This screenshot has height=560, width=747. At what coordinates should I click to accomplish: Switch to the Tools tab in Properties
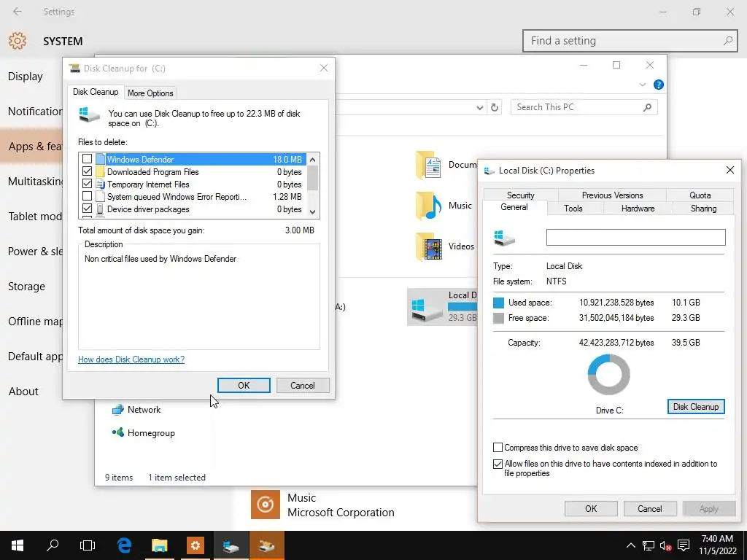(x=573, y=209)
